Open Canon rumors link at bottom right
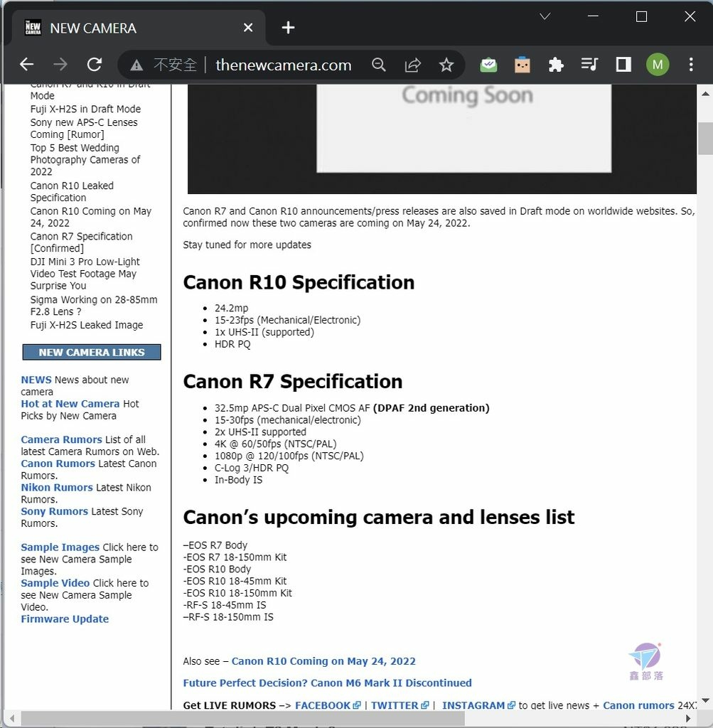This screenshot has width=713, height=728. click(638, 705)
